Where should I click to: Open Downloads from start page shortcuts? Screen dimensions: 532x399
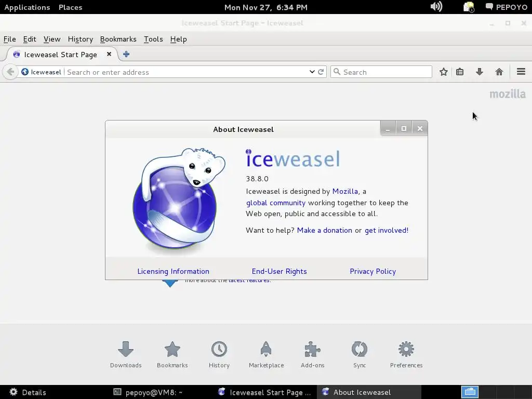pos(126,355)
